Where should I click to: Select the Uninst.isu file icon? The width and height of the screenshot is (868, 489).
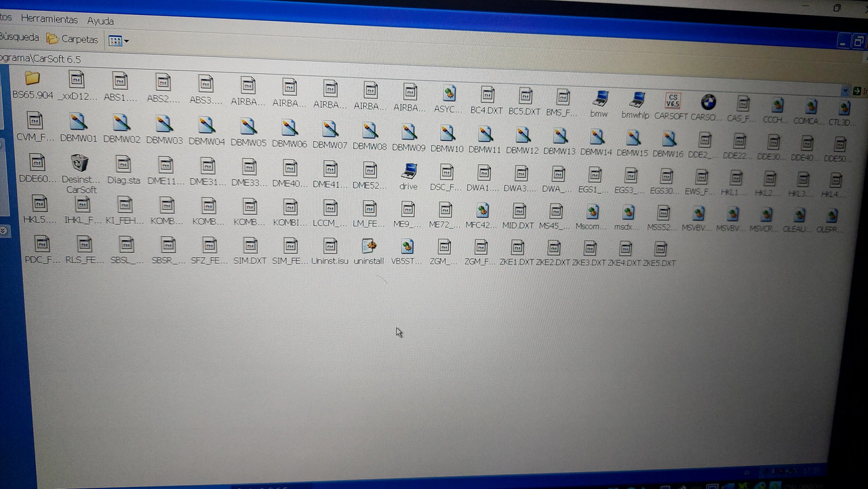[x=330, y=246]
